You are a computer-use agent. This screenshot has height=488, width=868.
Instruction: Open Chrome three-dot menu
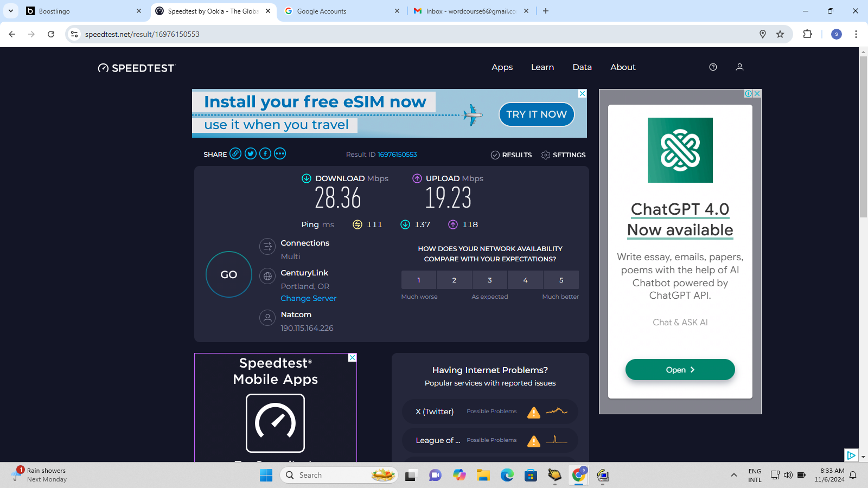pos(856,34)
